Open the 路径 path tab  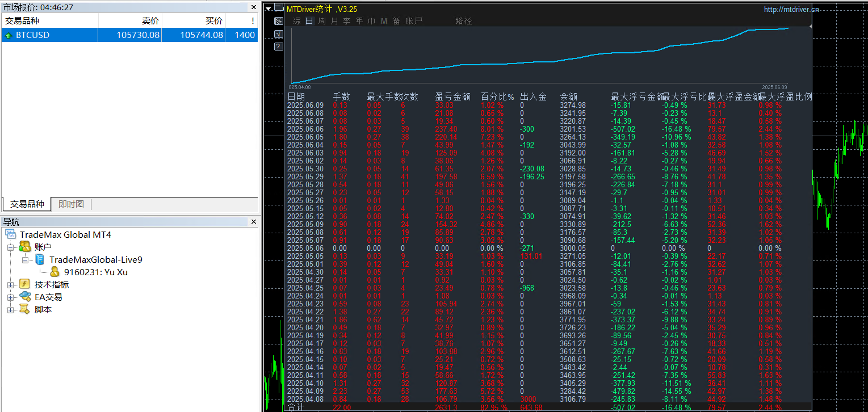(x=464, y=21)
